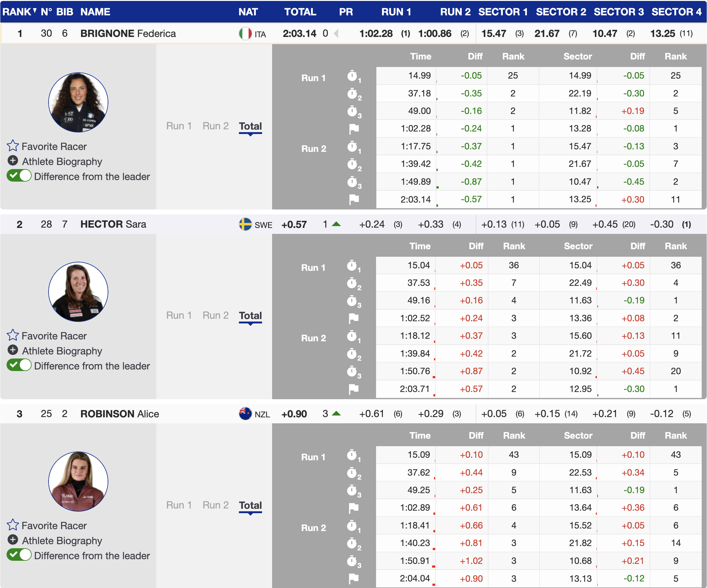Switch to Run 2 tab for Hector
This screenshot has width=707, height=588.
click(x=215, y=315)
